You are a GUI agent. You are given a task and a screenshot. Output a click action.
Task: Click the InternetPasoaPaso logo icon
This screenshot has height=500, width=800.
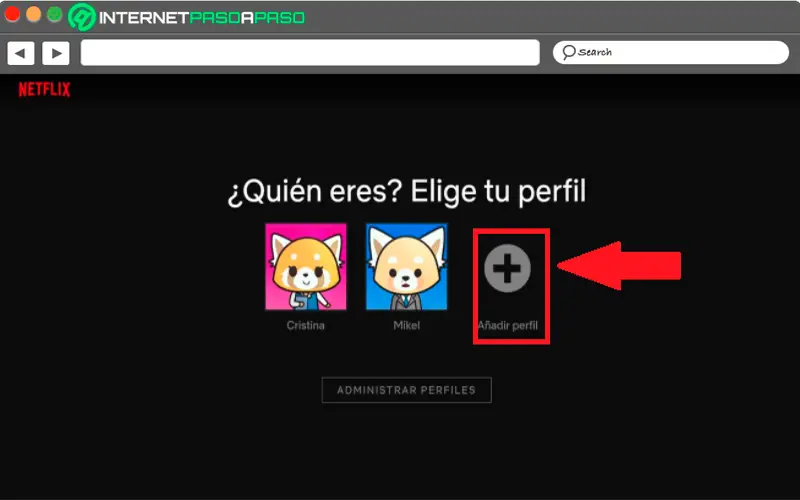click(82, 17)
